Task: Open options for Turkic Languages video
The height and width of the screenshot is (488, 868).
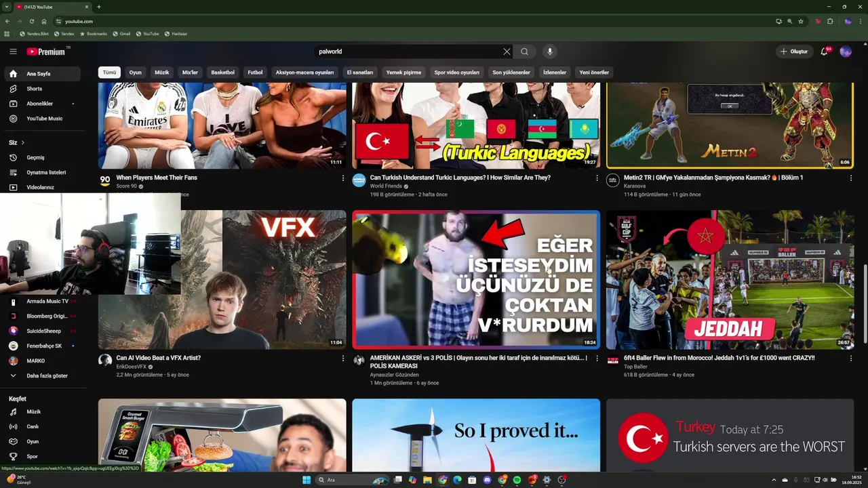Action: point(597,178)
